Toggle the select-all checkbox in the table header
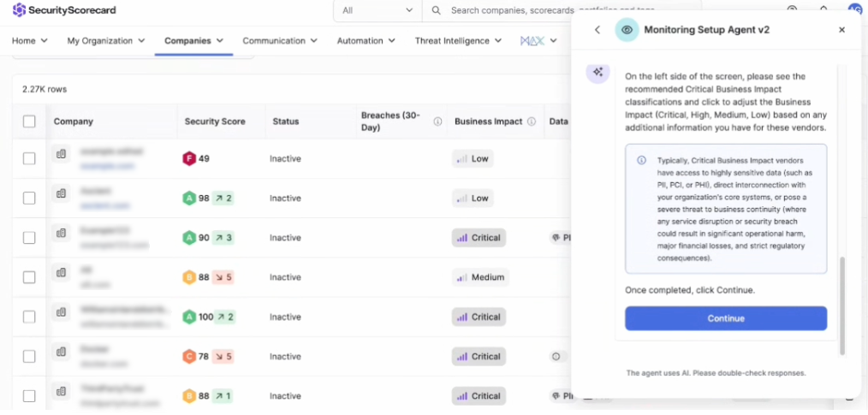This screenshot has height=415, width=868. pos(29,122)
